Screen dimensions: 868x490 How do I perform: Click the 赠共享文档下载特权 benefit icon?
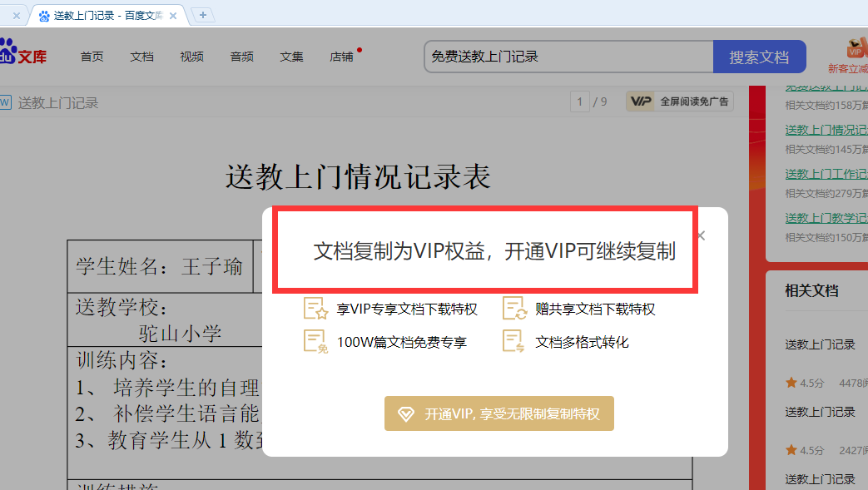pos(514,308)
